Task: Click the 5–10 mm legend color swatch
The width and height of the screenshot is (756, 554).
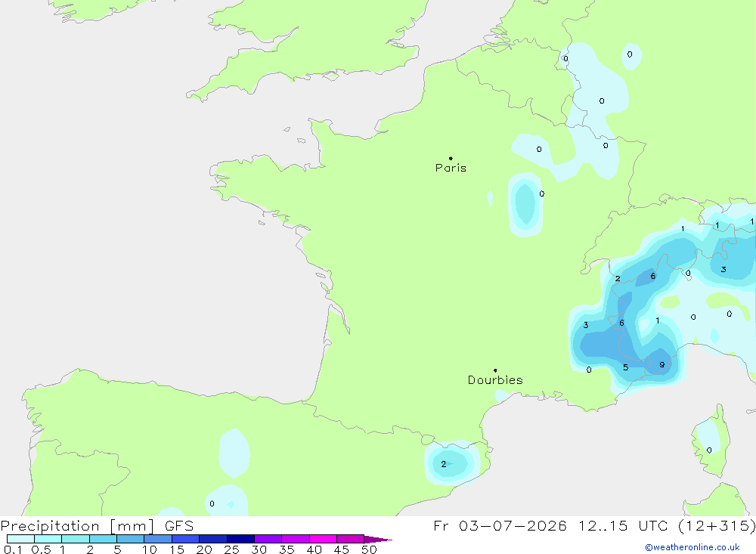Action: pyautogui.click(x=131, y=539)
